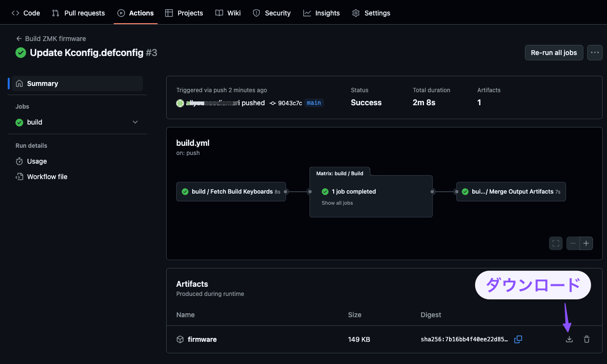This screenshot has height=364, width=607.
Task: Click Re-run all jobs button
Action: tap(554, 53)
